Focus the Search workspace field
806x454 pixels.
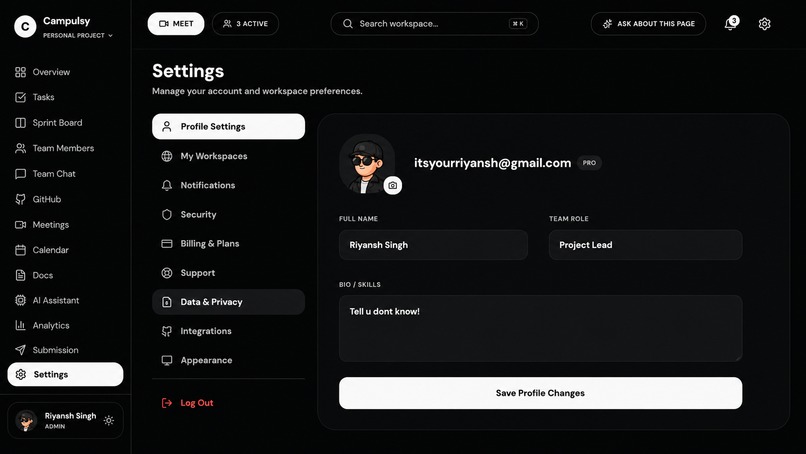click(x=434, y=24)
